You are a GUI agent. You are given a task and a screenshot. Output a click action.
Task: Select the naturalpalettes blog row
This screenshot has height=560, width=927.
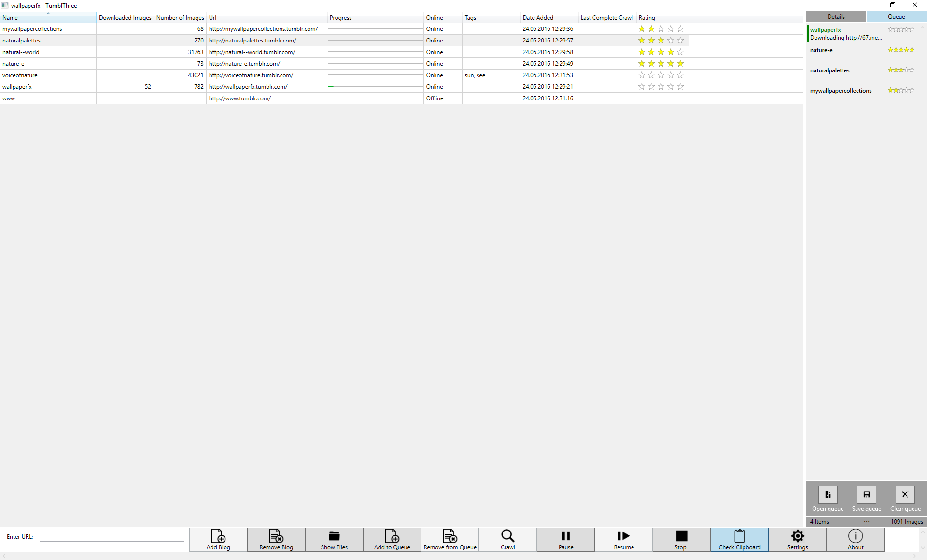(x=402, y=41)
